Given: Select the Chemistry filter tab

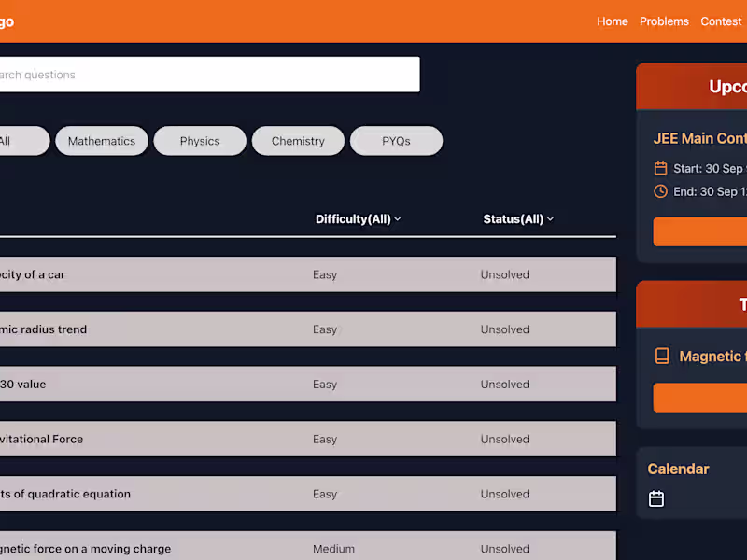Looking at the screenshot, I should point(298,141).
